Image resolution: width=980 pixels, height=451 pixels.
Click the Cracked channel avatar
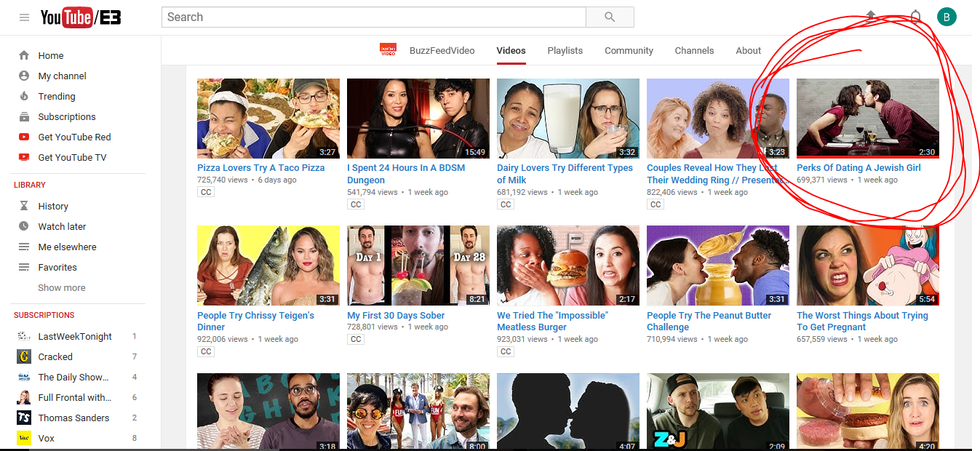(24, 357)
